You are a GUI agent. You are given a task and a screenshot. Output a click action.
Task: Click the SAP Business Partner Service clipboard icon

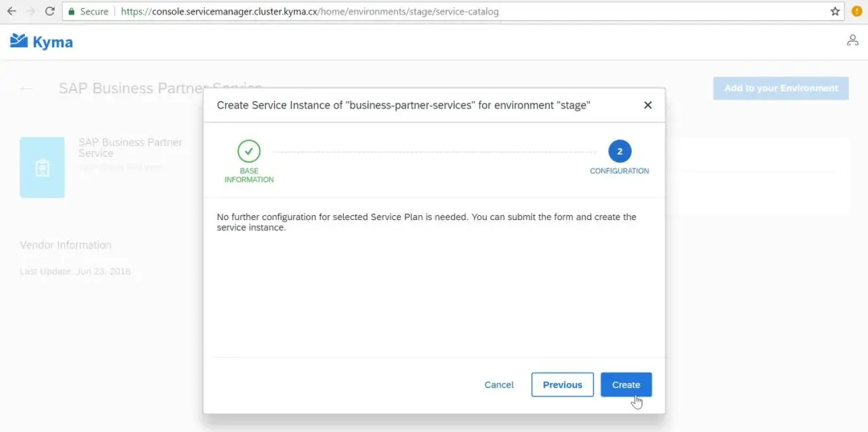tap(42, 168)
